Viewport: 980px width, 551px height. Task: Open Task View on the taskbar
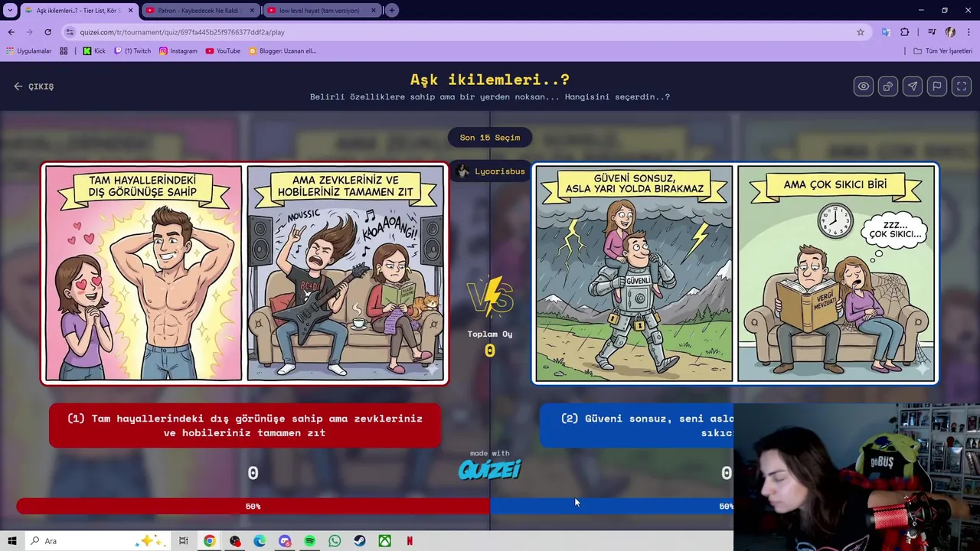click(184, 541)
